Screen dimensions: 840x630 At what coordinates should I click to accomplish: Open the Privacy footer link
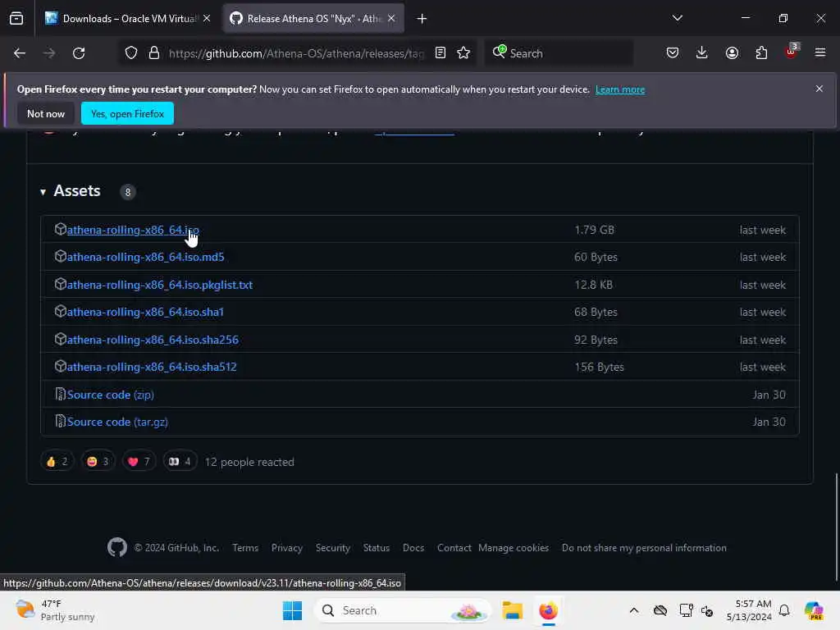pos(286,548)
